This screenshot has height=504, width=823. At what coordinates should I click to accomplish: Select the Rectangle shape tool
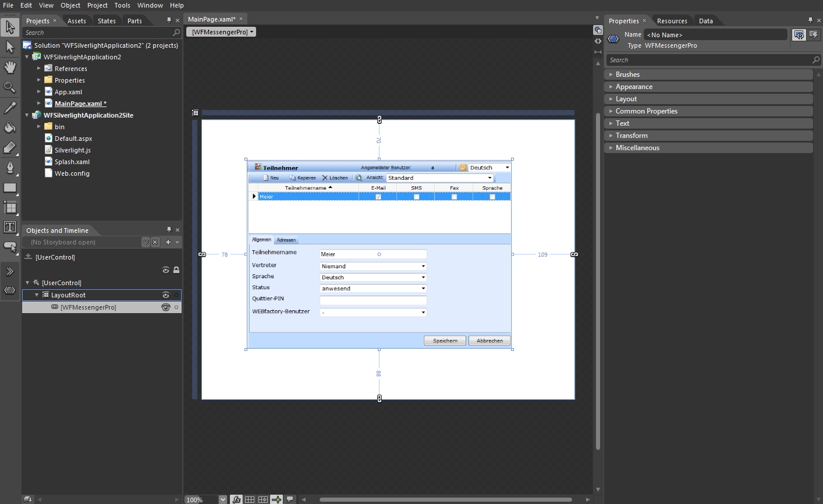[10, 188]
